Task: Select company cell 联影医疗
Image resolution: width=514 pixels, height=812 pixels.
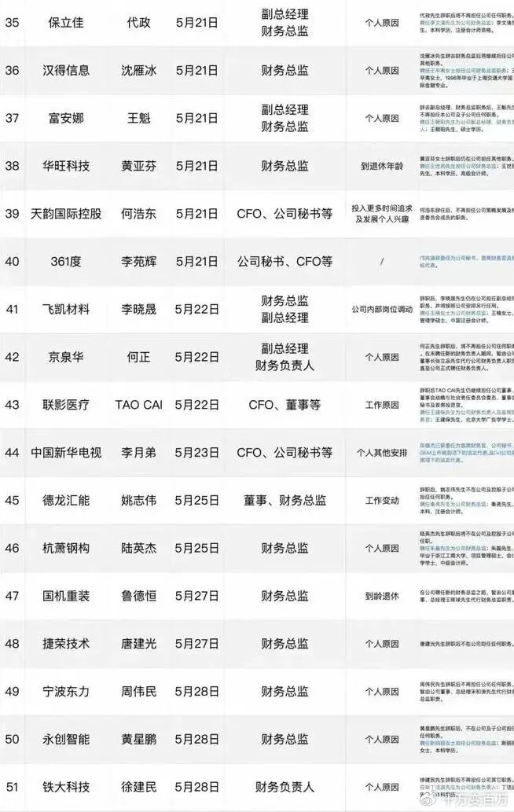Action: pos(66,405)
